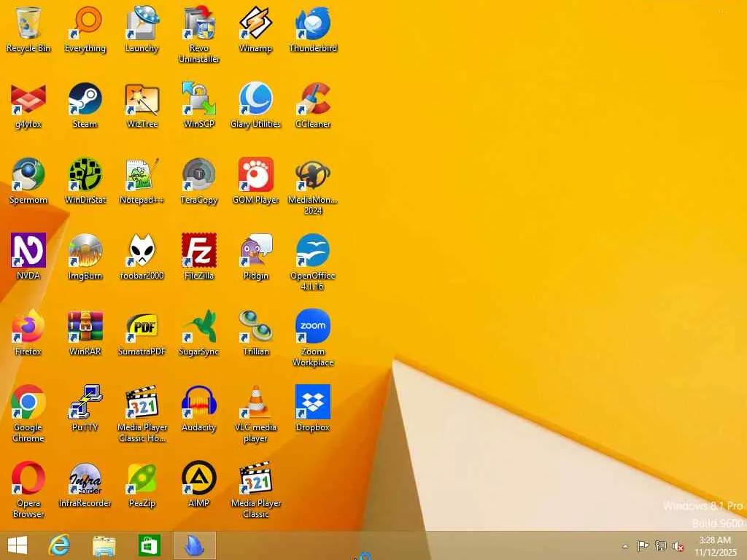747x560 pixels.
Task: Select the foobar2000 shortcut
Action: click(x=142, y=256)
